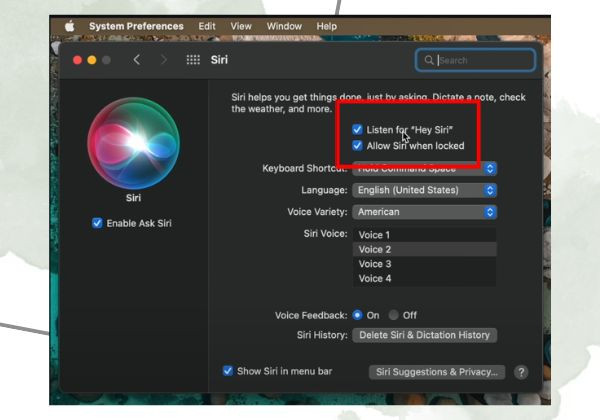Go back with the left chevron
The image size is (600, 420).
(137, 60)
